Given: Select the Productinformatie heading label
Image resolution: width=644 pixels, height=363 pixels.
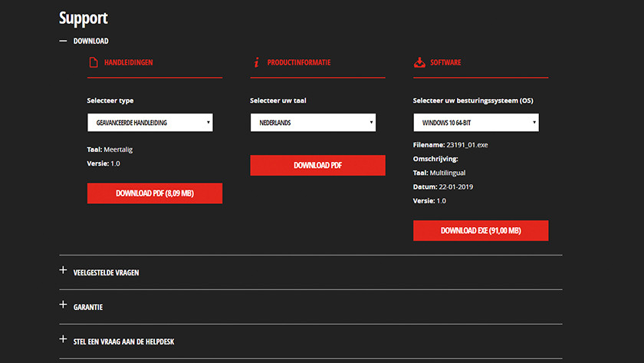Looking at the screenshot, I should tap(299, 62).
